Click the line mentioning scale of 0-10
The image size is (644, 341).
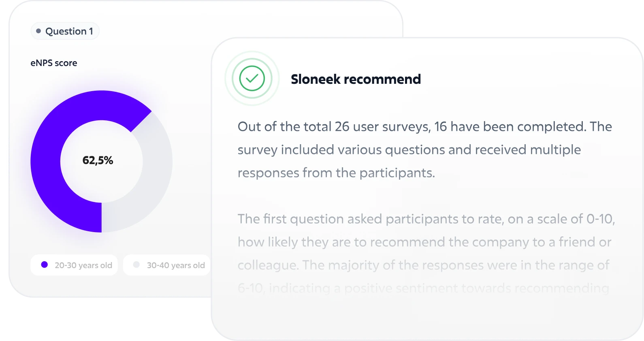(x=426, y=219)
